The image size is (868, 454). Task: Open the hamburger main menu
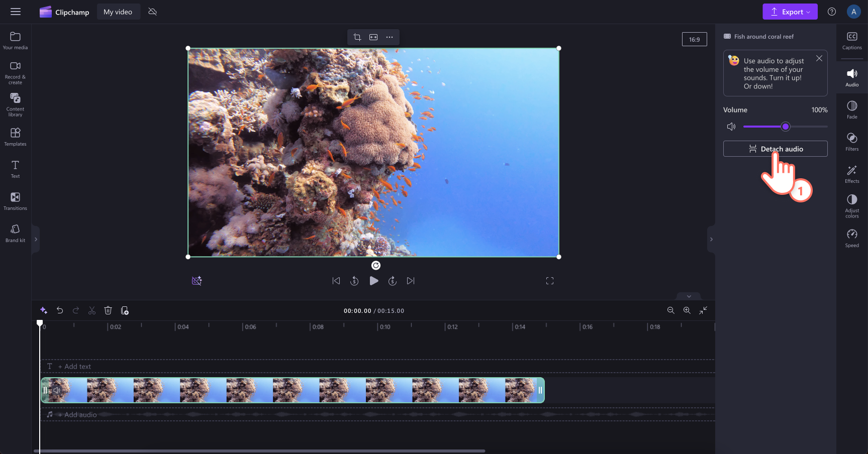16,12
